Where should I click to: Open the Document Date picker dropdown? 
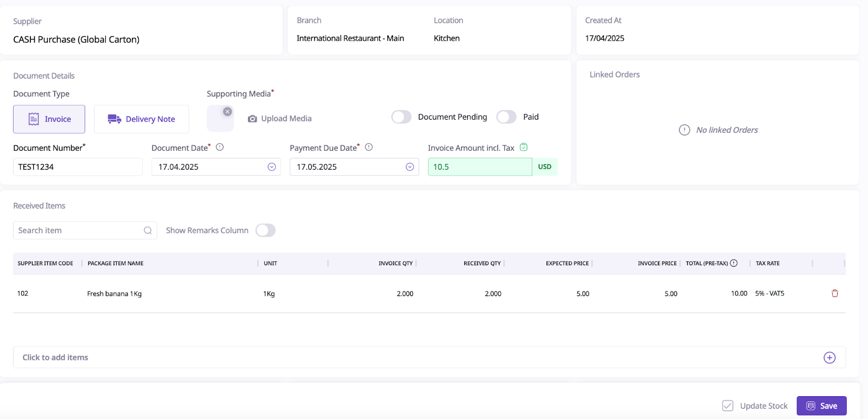point(272,167)
